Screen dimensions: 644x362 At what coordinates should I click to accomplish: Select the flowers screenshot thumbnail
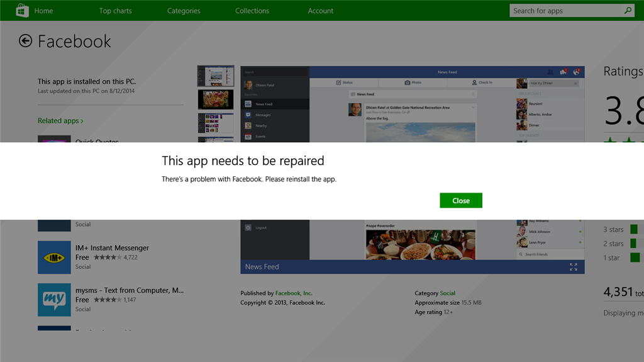[x=216, y=99]
